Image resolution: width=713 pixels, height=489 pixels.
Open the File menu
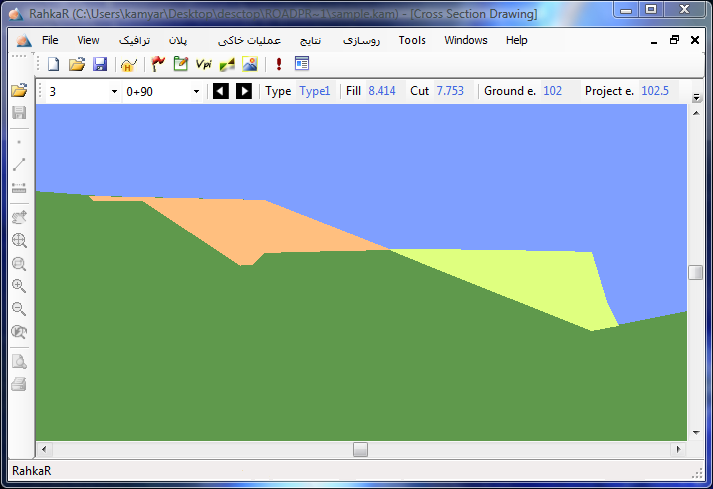[50, 40]
